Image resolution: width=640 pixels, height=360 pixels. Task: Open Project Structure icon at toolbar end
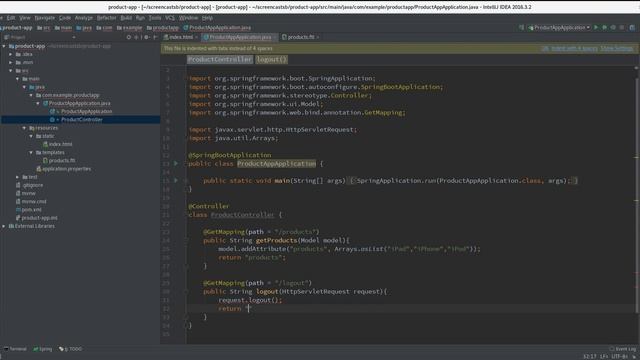[632, 27]
